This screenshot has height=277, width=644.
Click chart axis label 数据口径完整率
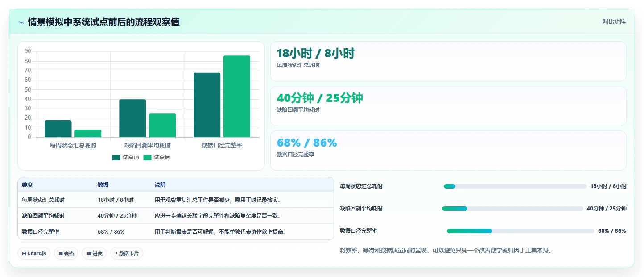(222, 145)
